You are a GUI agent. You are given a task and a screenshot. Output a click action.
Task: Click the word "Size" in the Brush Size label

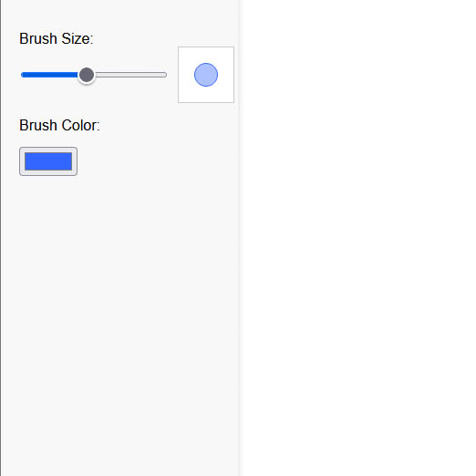click(x=76, y=39)
